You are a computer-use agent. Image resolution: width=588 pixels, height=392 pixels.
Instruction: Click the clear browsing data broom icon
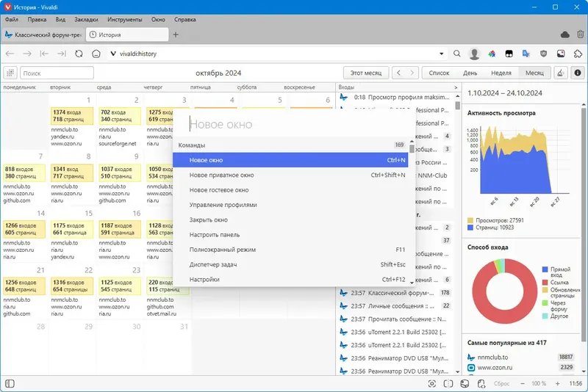pos(561,73)
